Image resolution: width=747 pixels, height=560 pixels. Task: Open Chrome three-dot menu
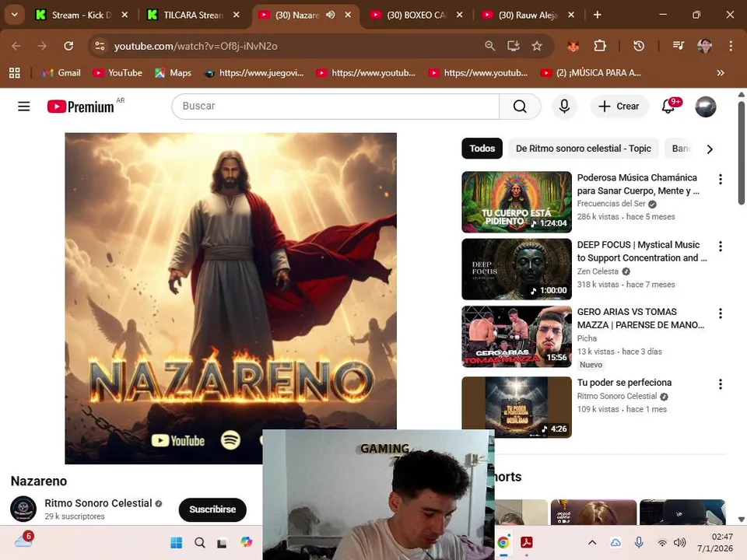(x=731, y=46)
